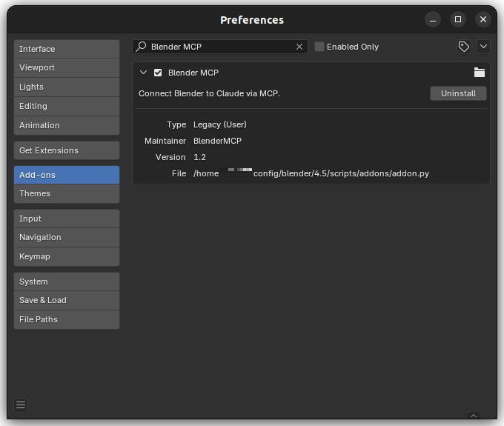The image size is (504, 426).
Task: Click the version value 1.2
Action: 199,157
